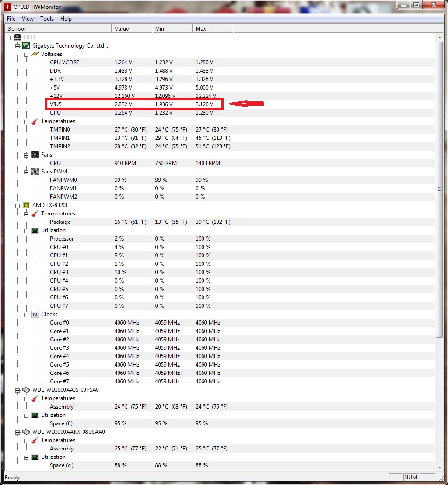The width and height of the screenshot is (448, 485).
Task: Open the Tools menu
Action: pos(47,19)
